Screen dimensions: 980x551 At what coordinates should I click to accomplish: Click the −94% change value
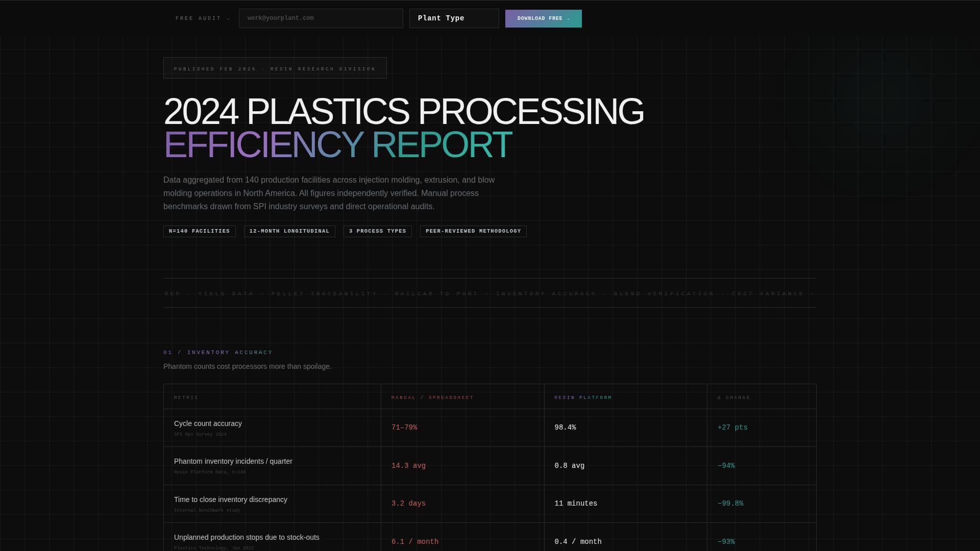tap(726, 466)
